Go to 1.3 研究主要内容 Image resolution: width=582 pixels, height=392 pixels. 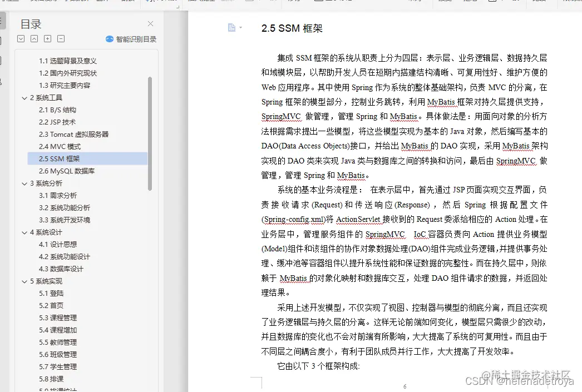pyautogui.click(x=65, y=85)
